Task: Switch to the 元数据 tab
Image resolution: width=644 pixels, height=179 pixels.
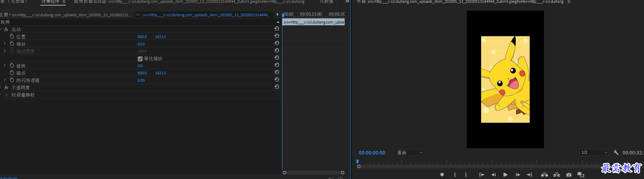Action: coord(326,2)
